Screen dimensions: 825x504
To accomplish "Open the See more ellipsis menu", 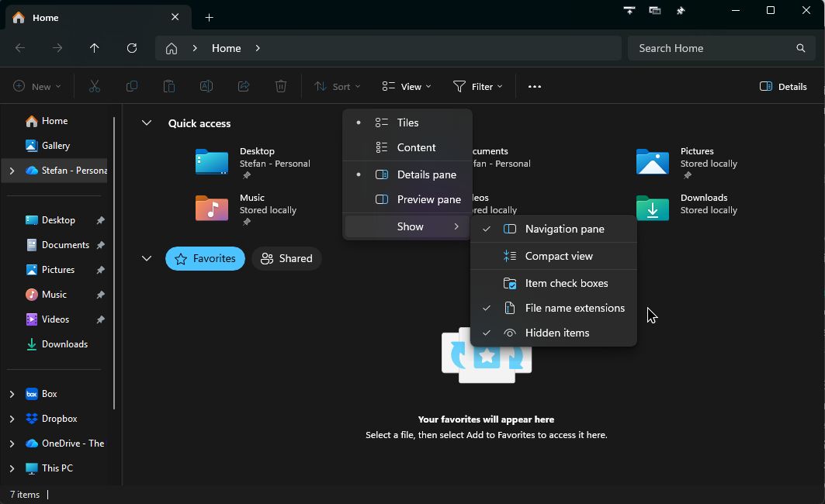I will tap(534, 87).
